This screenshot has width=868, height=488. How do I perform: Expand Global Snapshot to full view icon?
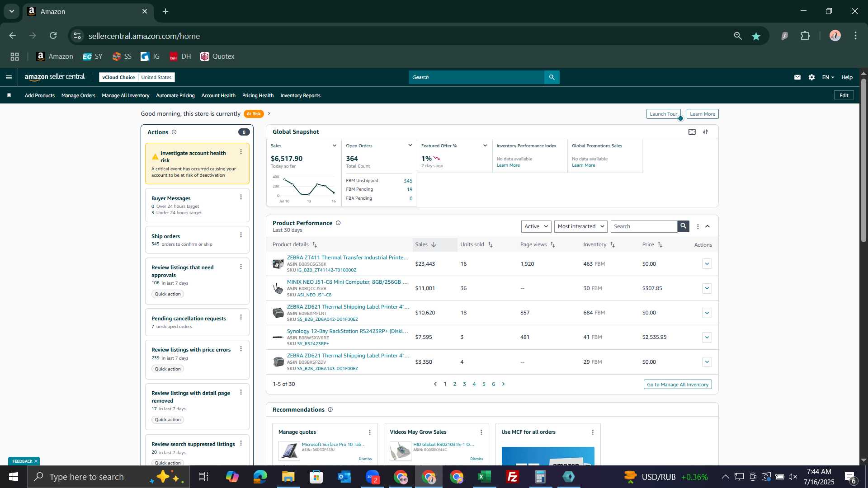click(692, 132)
